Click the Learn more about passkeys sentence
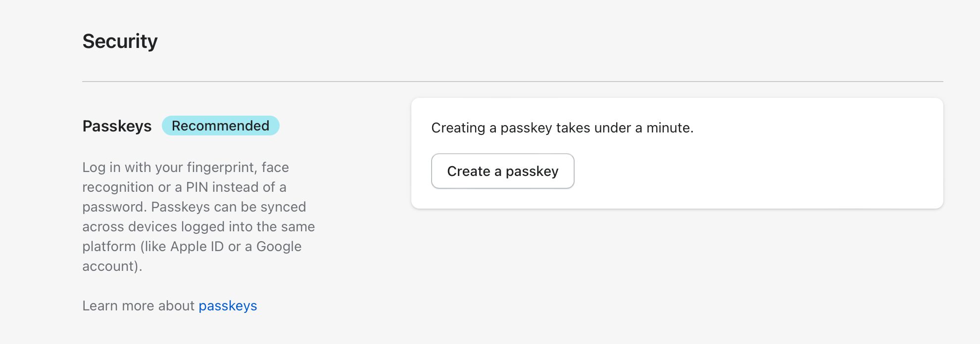 tap(169, 305)
